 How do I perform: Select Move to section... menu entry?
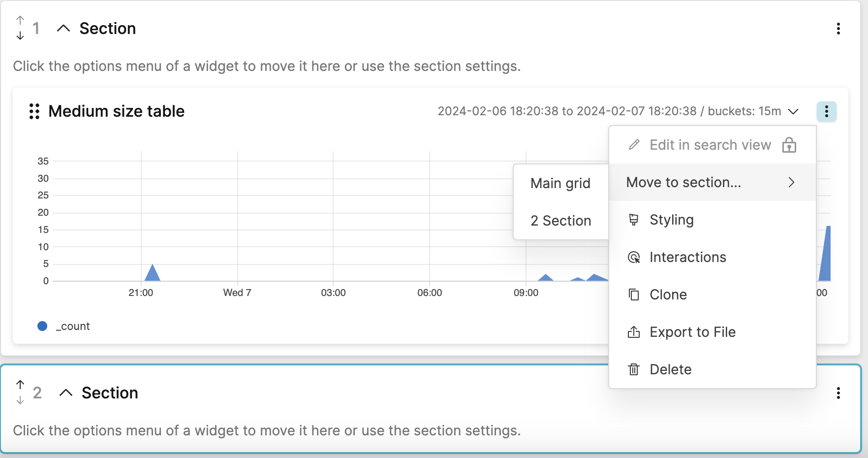[x=683, y=182]
